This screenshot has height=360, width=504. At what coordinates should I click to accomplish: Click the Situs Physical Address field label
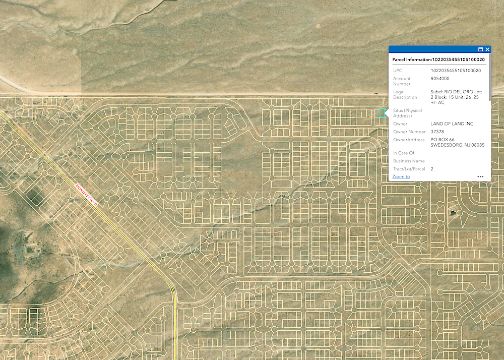[407, 113]
